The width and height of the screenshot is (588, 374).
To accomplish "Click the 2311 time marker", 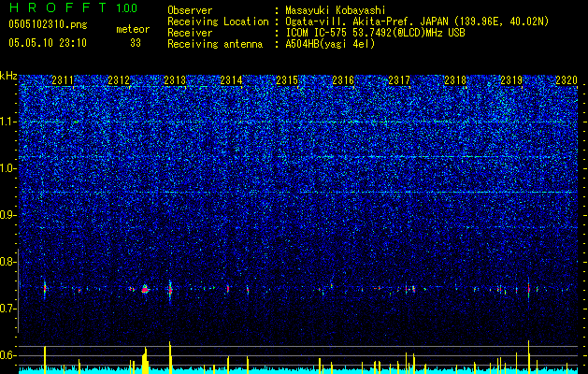I will (x=63, y=80).
